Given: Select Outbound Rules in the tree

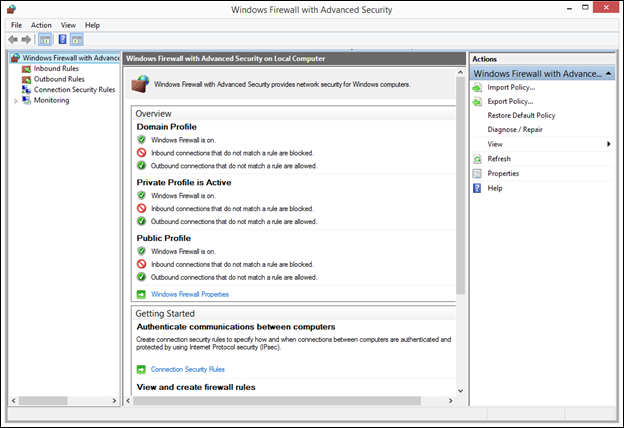Looking at the screenshot, I should 59,79.
